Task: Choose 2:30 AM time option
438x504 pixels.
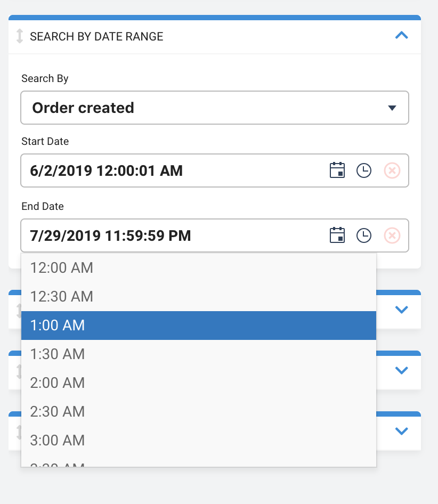Action: 198,411
